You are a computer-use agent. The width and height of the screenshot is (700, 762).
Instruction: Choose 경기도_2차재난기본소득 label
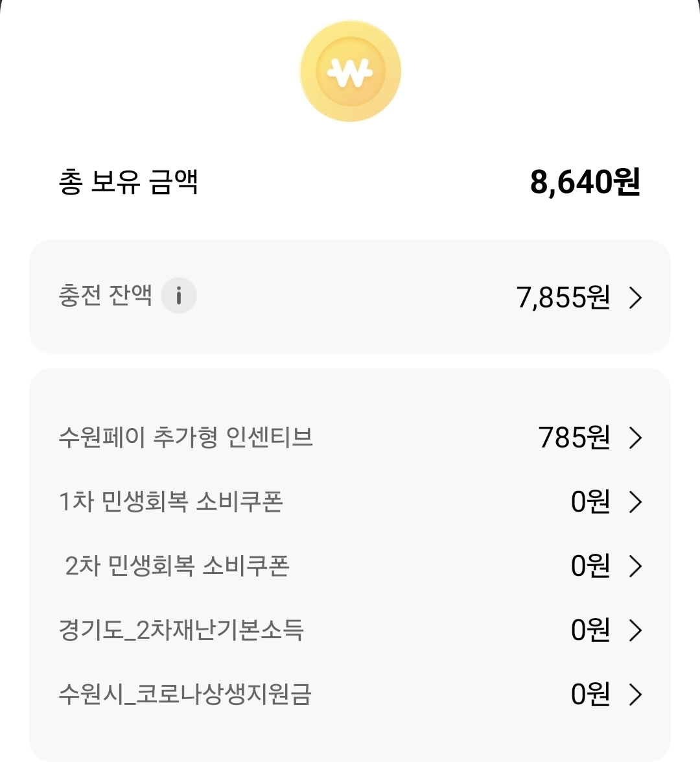point(181,630)
